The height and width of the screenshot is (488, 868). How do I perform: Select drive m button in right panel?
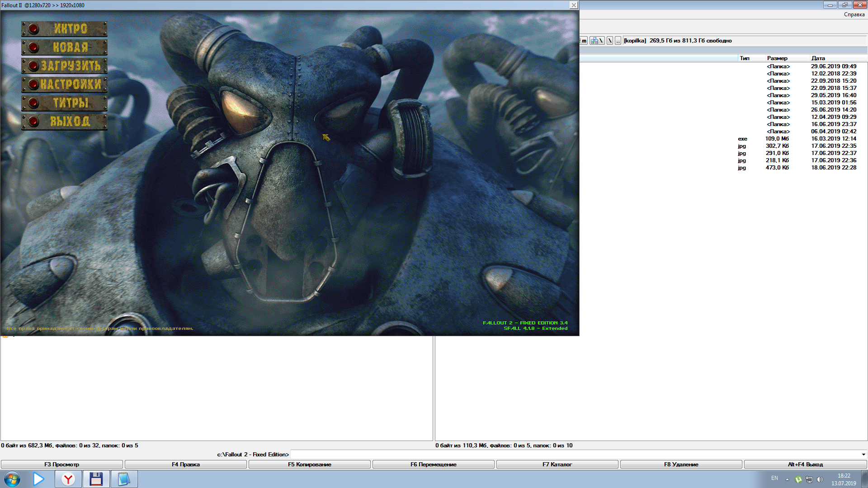coord(584,41)
